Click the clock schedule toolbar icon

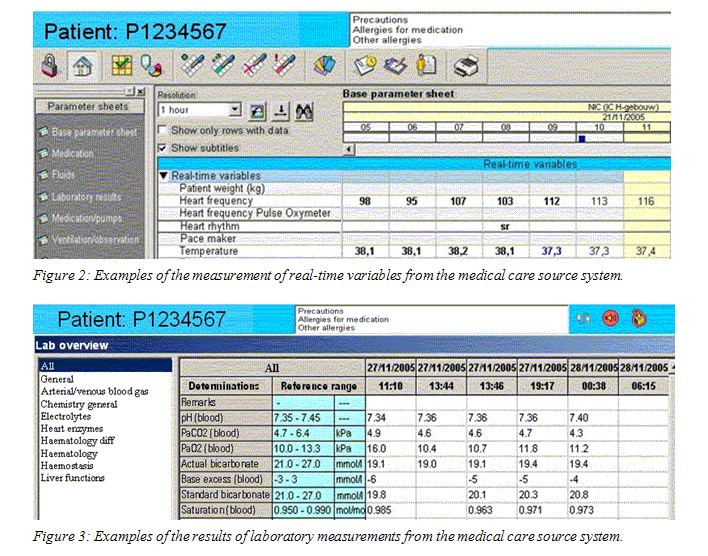[365, 66]
